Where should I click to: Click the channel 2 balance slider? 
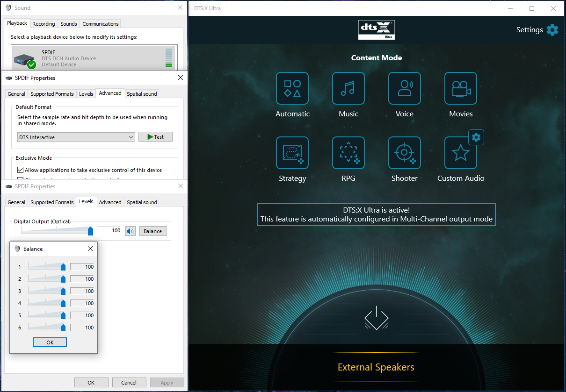47,279
